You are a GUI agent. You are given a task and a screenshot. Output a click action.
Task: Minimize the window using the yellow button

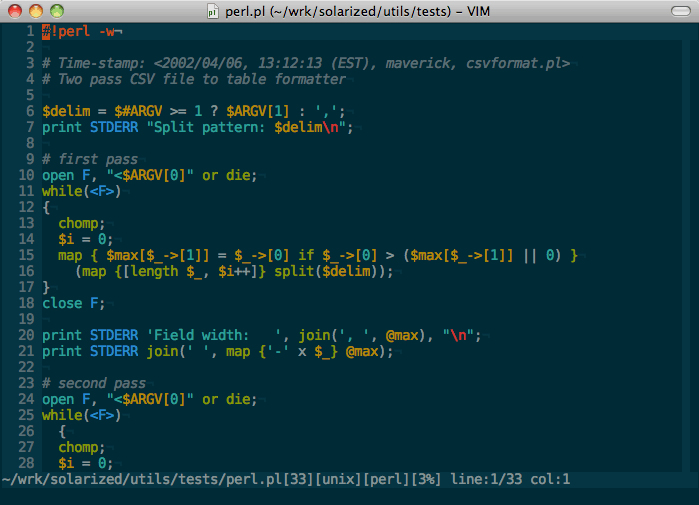click(36, 11)
